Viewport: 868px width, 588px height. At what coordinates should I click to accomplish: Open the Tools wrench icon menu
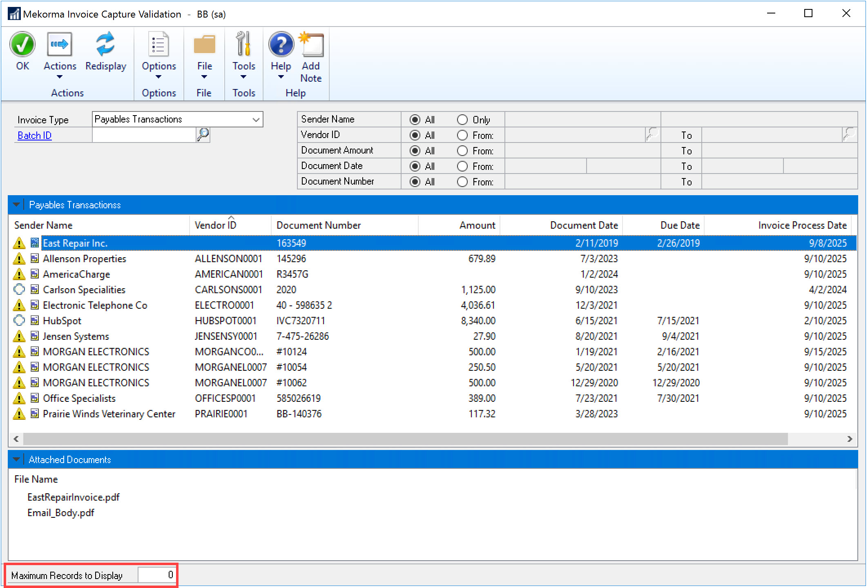click(243, 44)
